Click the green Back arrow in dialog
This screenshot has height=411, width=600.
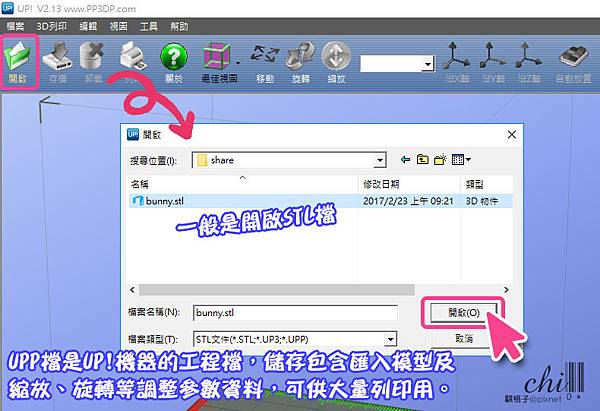pyautogui.click(x=406, y=159)
